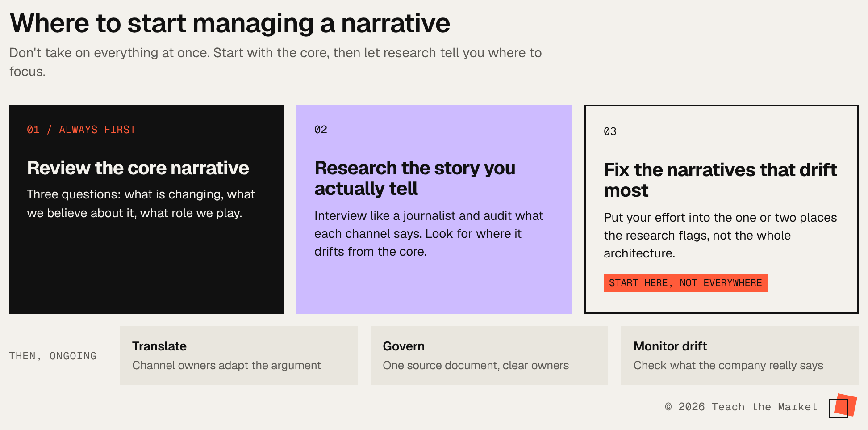868x430 pixels.
Task: Click the 'THEN, ONGOING' label
Action: pos(53,356)
